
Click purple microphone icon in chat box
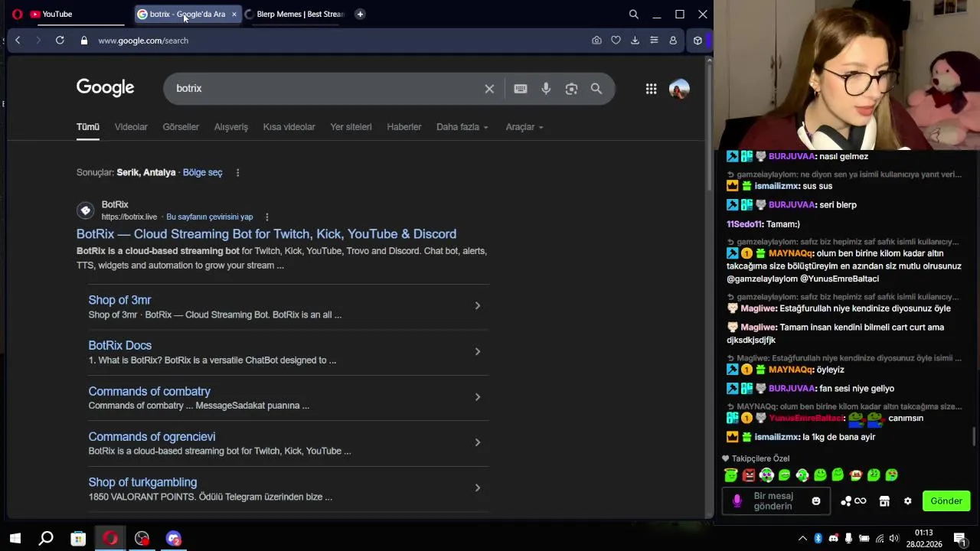click(x=737, y=501)
